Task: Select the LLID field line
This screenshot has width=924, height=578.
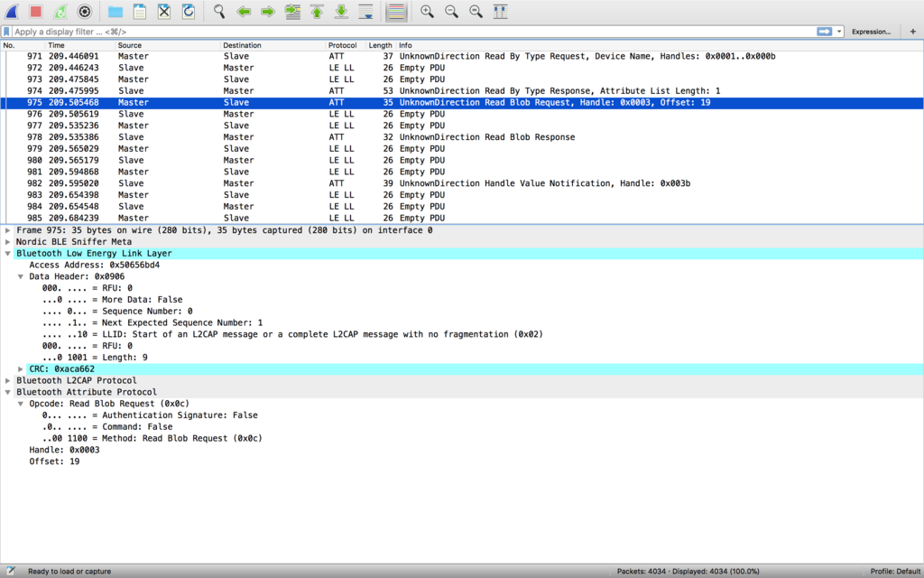Action: click(292, 334)
